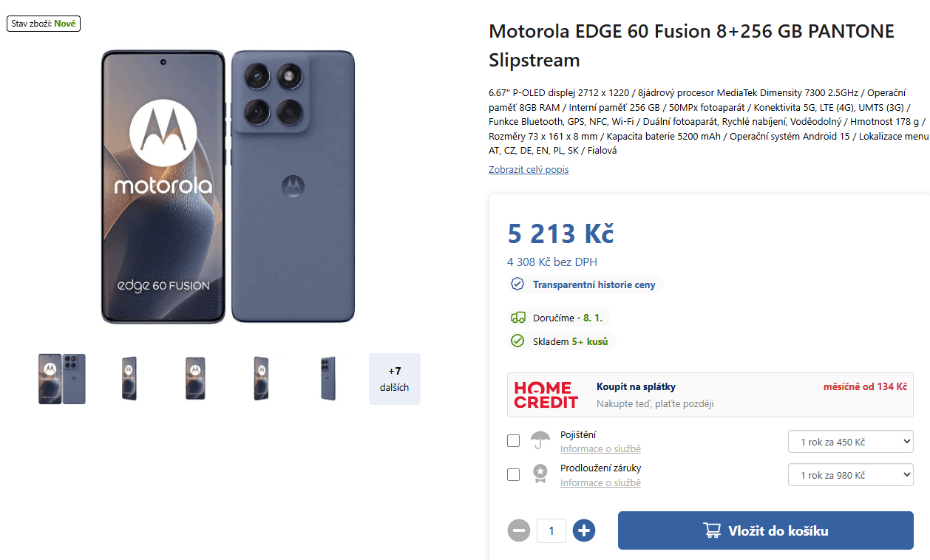This screenshot has height=560, width=930.
Task: Open the Pojištění Informace o službě link
Action: (600, 449)
